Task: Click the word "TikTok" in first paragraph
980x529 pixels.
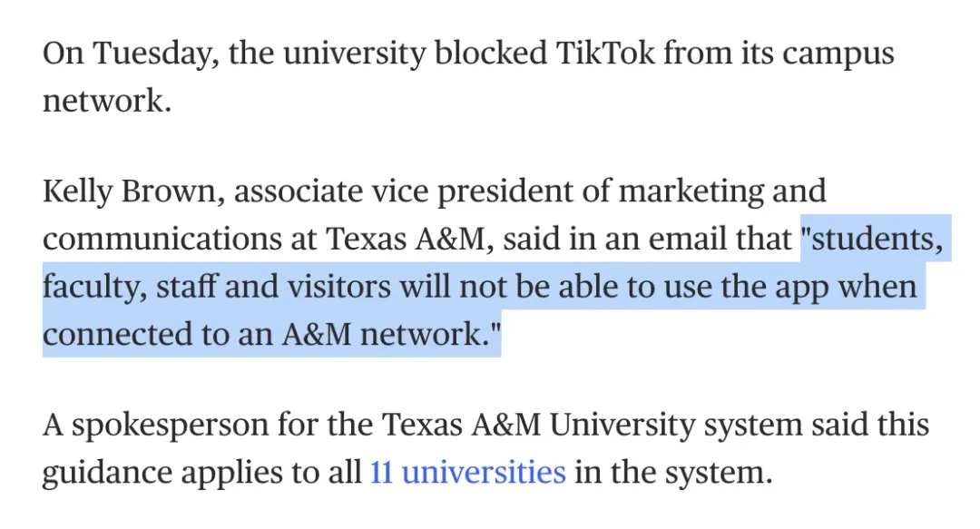Action: (604, 53)
